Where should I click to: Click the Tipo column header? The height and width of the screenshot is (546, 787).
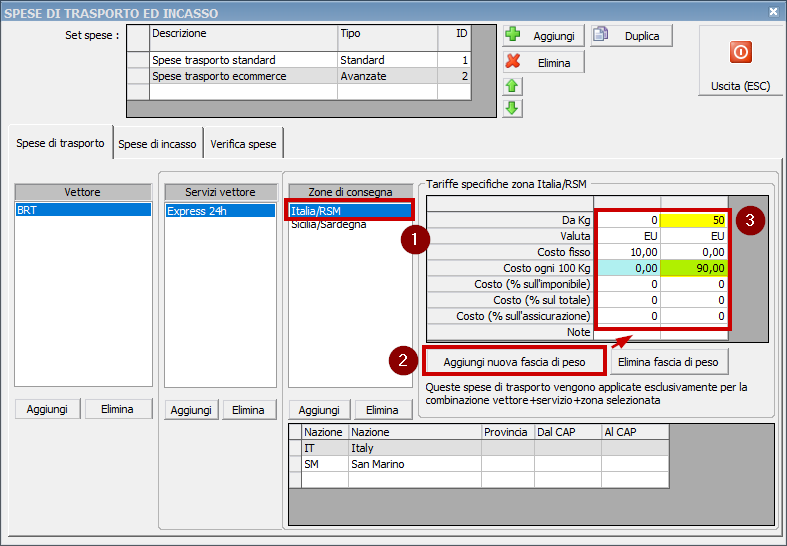pos(387,38)
